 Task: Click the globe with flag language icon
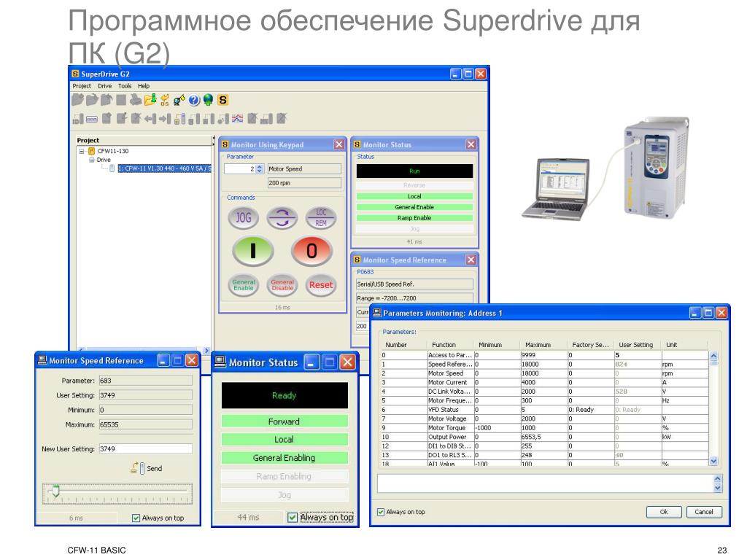179,100
